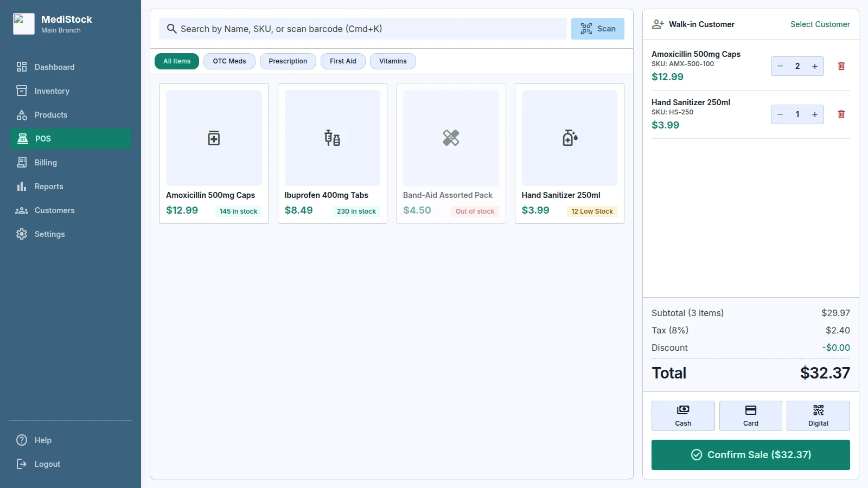Show All Items category filter
Image resolution: width=868 pixels, height=488 pixels.
177,61
